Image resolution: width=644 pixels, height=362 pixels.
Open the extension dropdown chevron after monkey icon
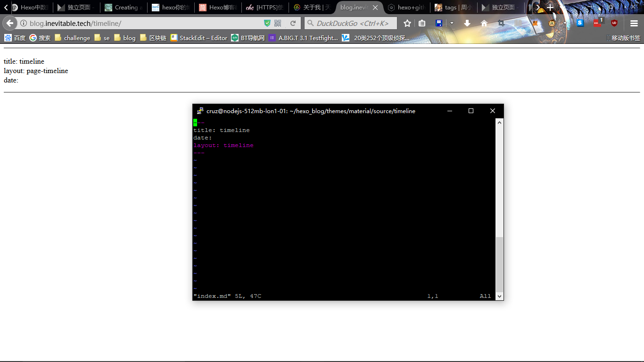565,23
